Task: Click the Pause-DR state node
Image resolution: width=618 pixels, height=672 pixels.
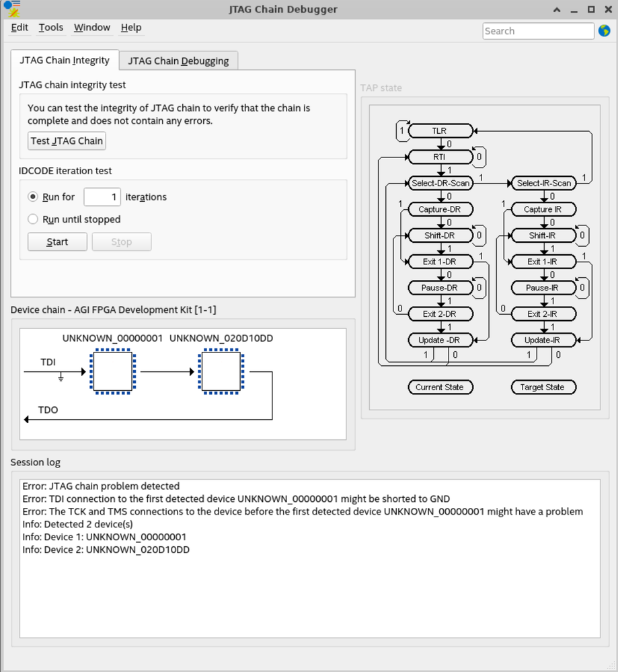Action: (440, 288)
